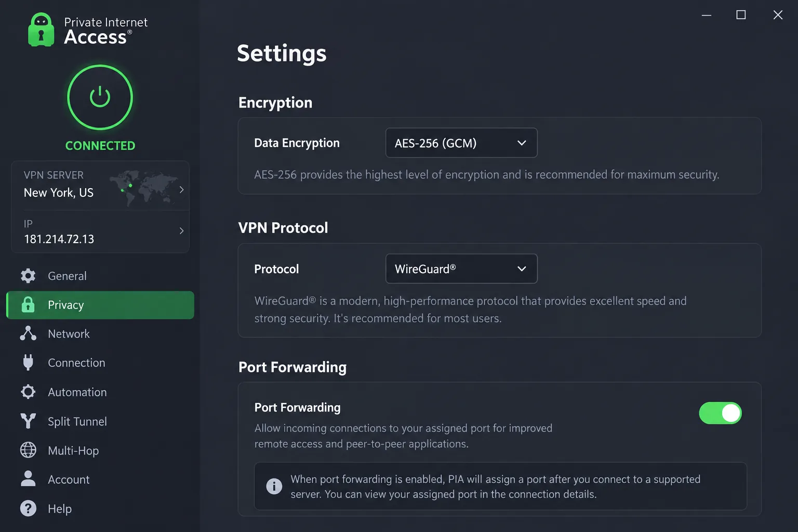Click the Settings page heading
This screenshot has width=798, height=532.
[x=282, y=54]
